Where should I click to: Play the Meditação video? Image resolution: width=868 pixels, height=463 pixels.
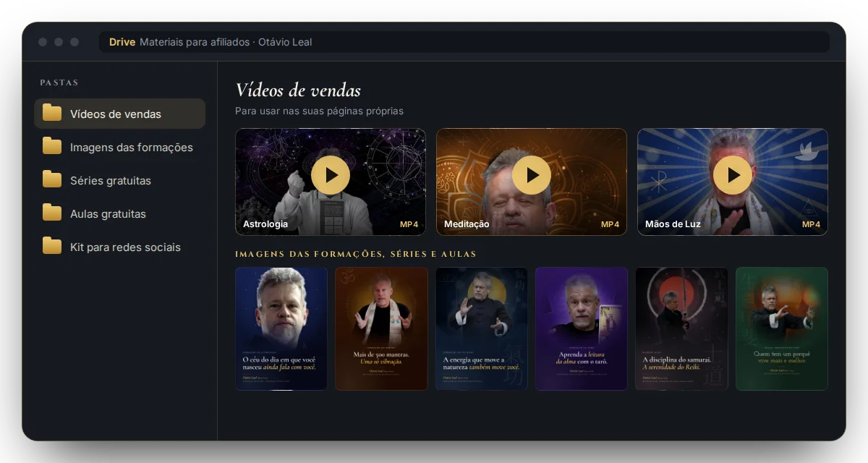(532, 175)
